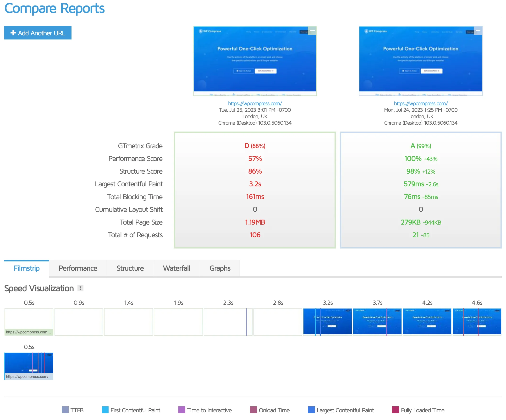Open wpcompress.com link under second report
The height and width of the screenshot is (420, 506).
pyautogui.click(x=420, y=103)
